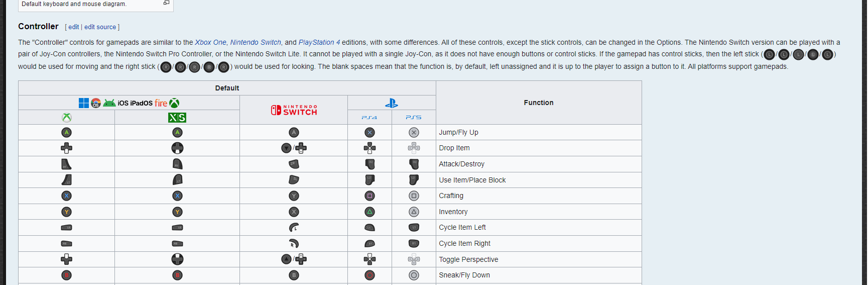
Task: Select the PS5 column header logo
Action: coord(414,118)
